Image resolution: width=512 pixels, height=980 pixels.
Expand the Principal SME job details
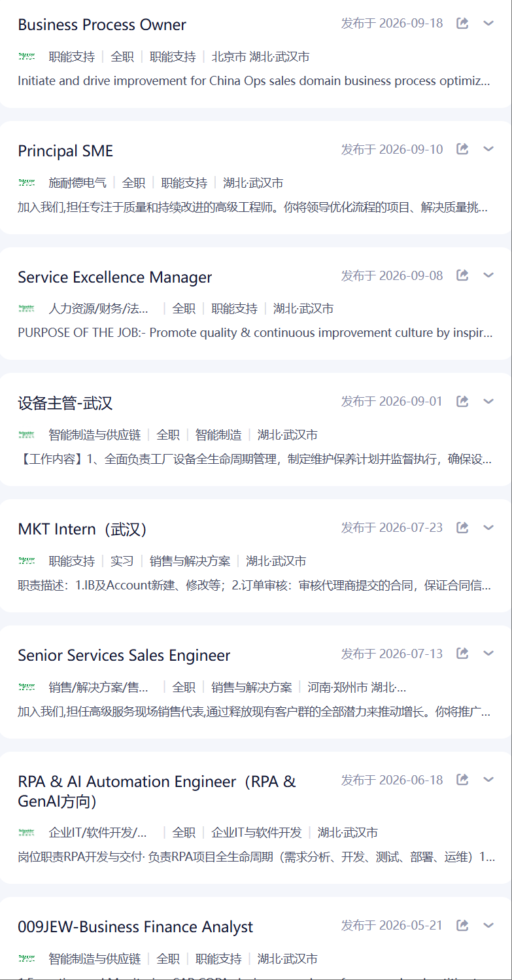point(488,149)
